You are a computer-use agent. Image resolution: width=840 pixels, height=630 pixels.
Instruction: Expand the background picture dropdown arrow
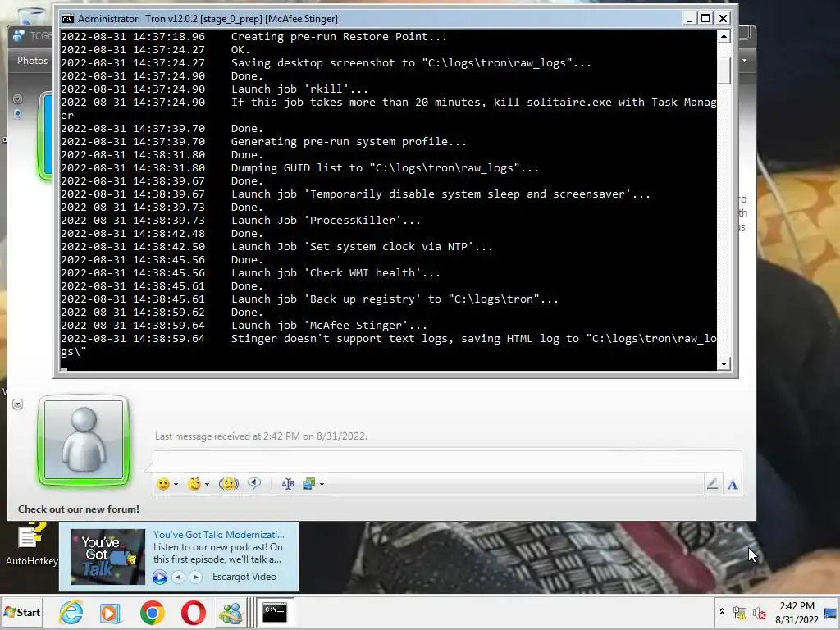[x=322, y=484]
